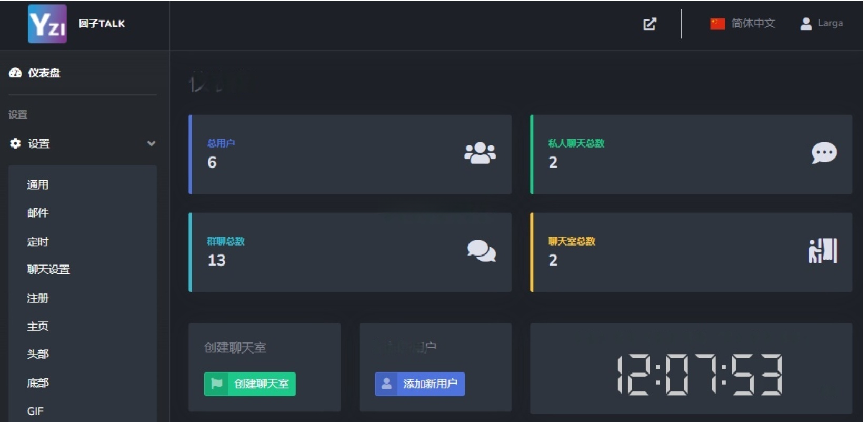Image resolution: width=868 pixels, height=422 pixels.
Task: Open 主页 settings page
Action: point(38,327)
